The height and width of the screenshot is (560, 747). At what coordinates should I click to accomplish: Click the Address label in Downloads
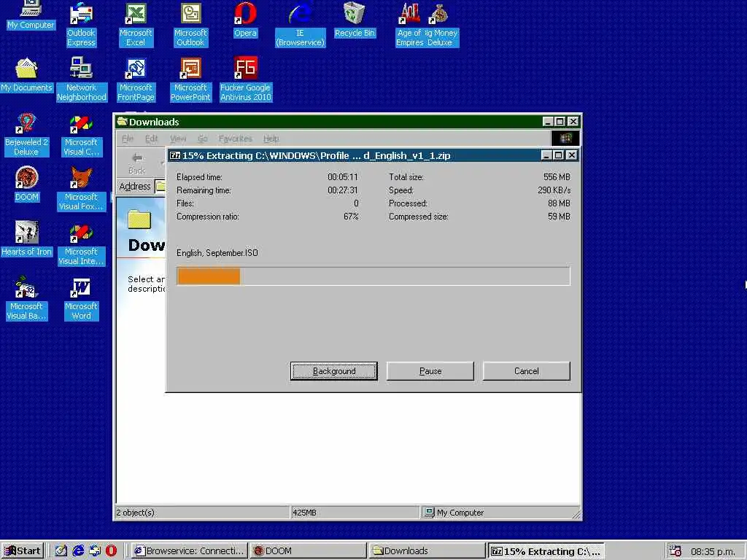(x=135, y=186)
